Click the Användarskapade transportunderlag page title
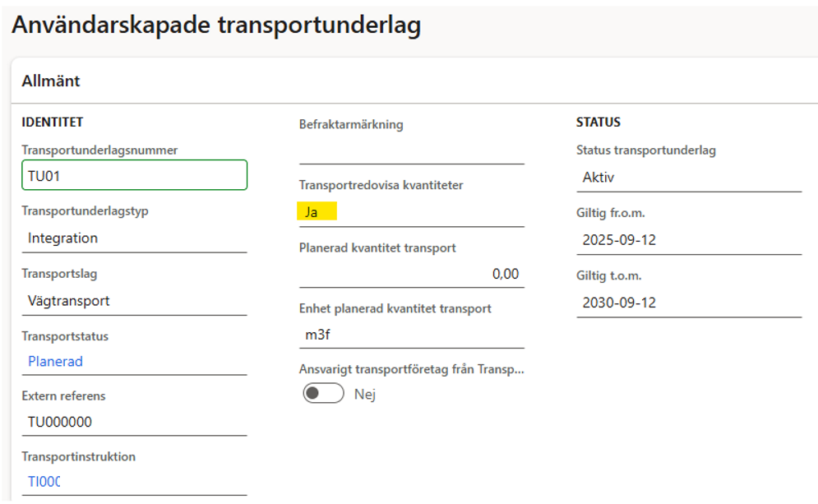The width and height of the screenshot is (818, 504). point(216,25)
